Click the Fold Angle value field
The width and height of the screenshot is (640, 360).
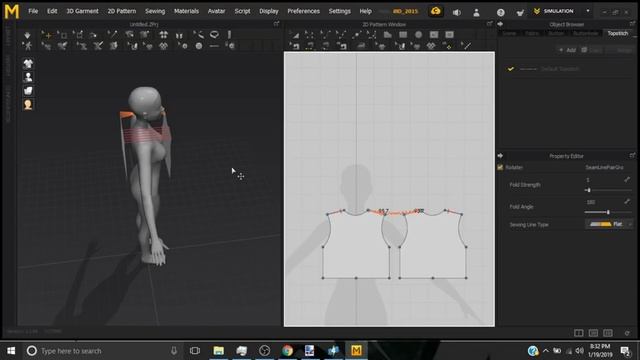[603, 202]
